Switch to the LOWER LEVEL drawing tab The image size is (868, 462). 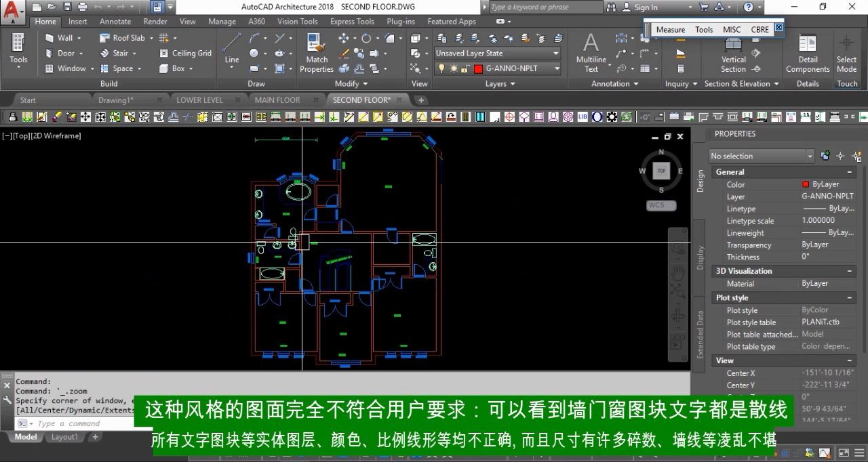(199, 100)
